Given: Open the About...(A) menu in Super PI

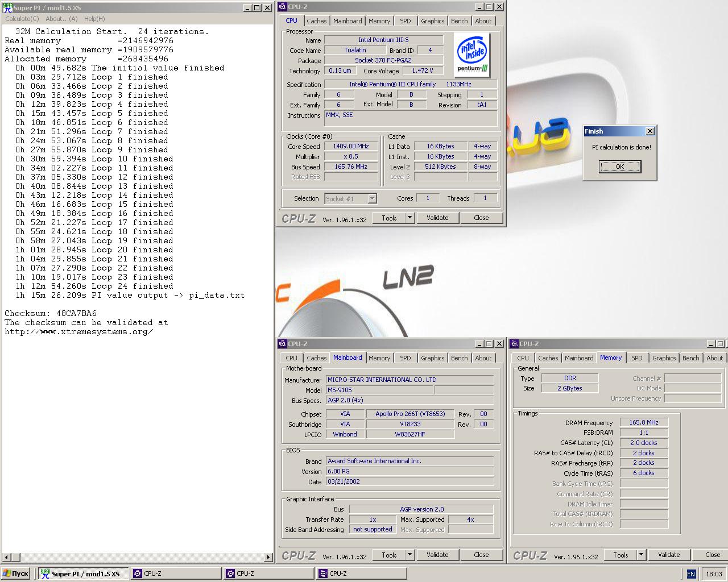Looking at the screenshot, I should click(61, 19).
